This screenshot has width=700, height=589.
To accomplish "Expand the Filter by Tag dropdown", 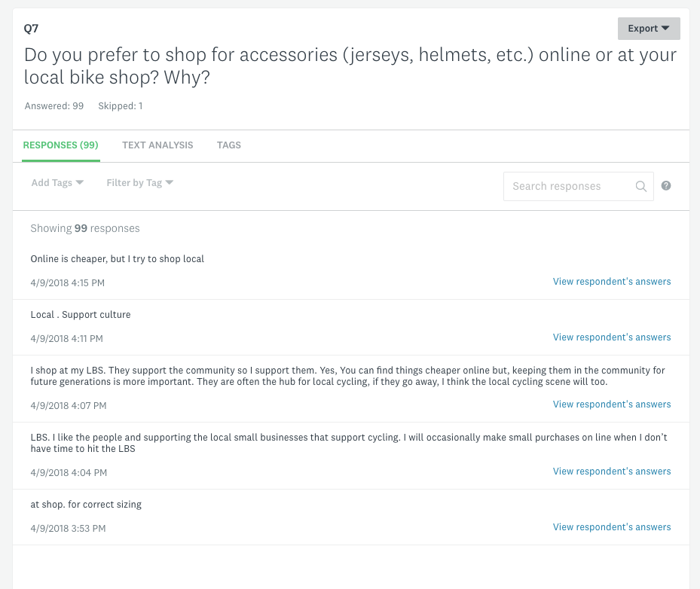I will (x=139, y=182).
